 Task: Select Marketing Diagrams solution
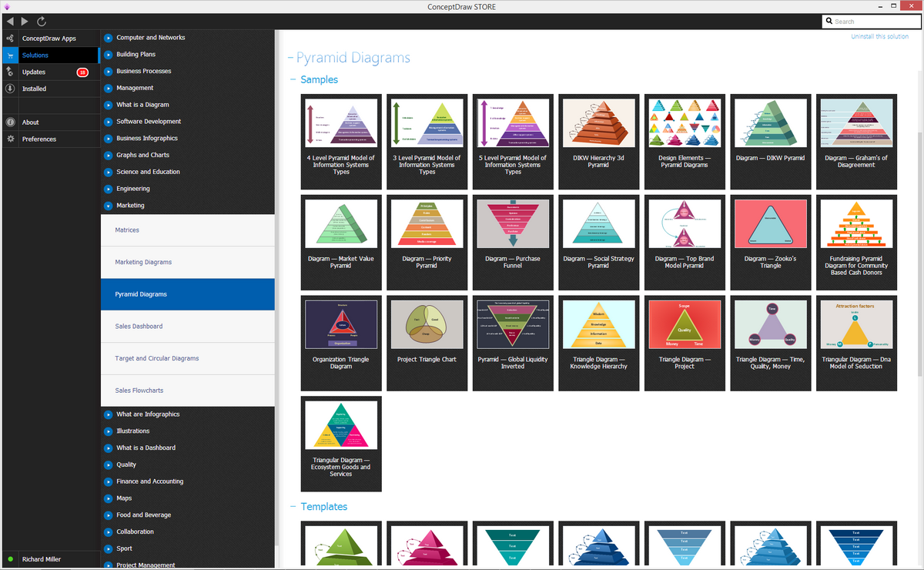[188, 263]
